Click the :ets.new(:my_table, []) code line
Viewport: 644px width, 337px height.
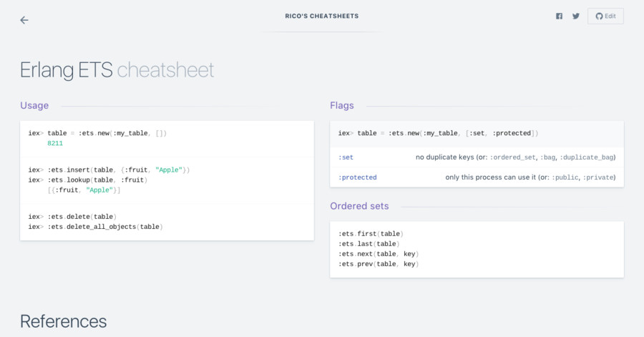click(107, 133)
